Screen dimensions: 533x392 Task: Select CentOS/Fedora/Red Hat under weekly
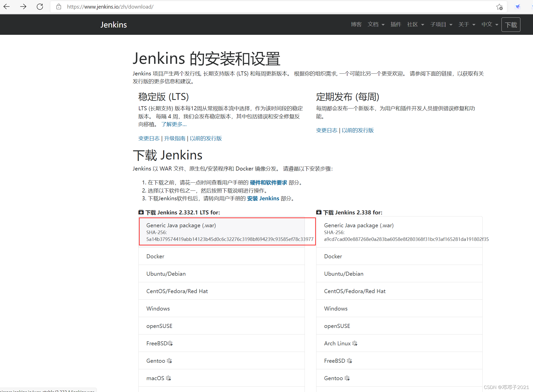tap(399, 291)
